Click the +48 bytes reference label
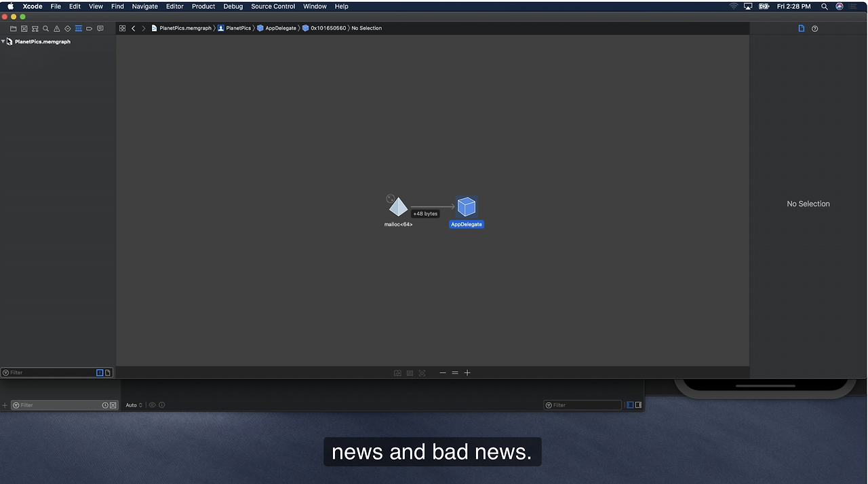 click(x=425, y=214)
